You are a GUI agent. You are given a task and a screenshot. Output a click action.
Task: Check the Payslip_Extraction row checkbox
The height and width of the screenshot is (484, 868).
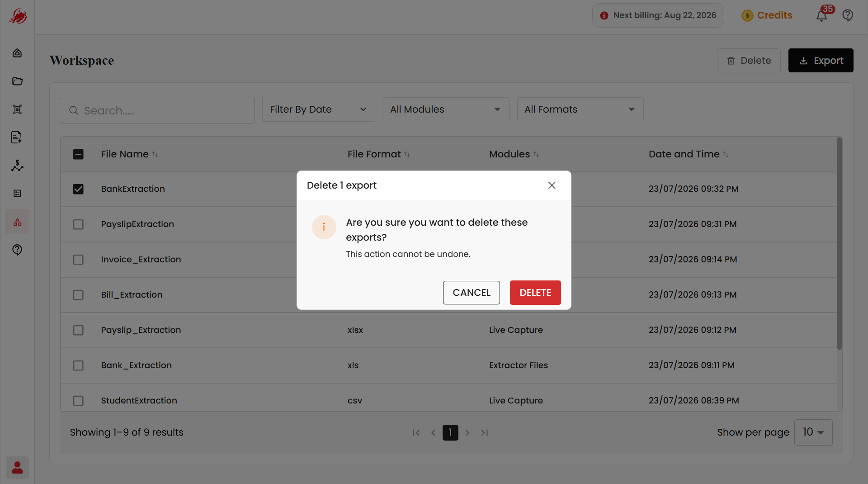point(78,330)
